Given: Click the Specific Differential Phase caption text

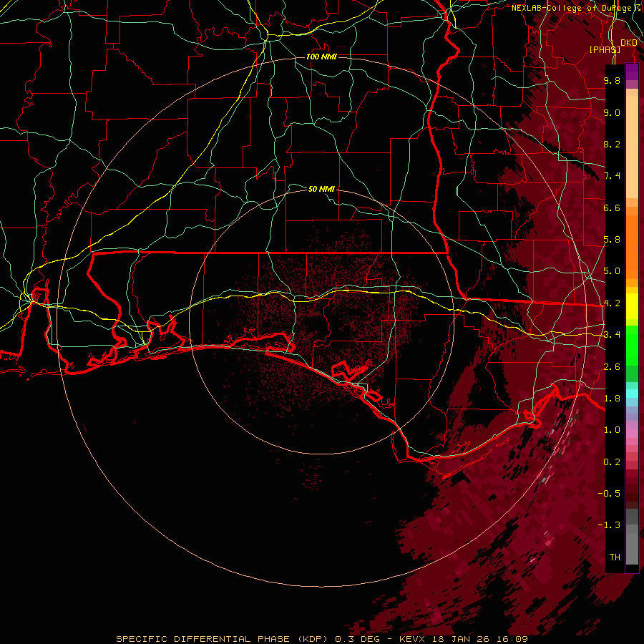Looking at the screenshot, I should 321,639.
